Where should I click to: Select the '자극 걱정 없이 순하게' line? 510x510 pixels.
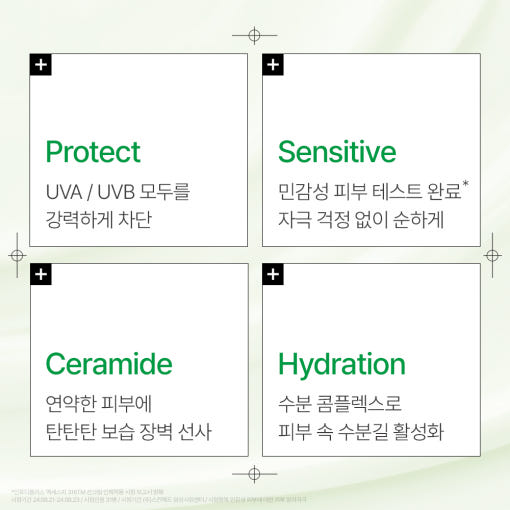[361, 220]
